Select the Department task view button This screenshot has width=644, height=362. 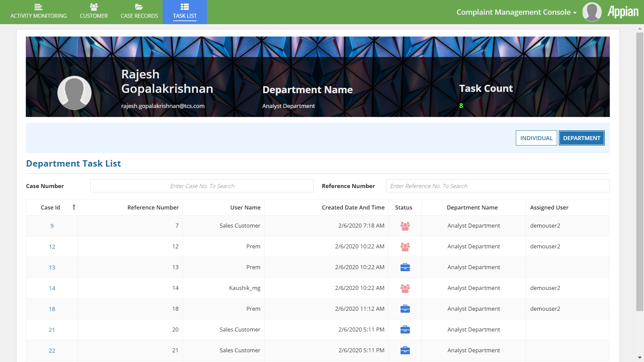click(x=581, y=138)
